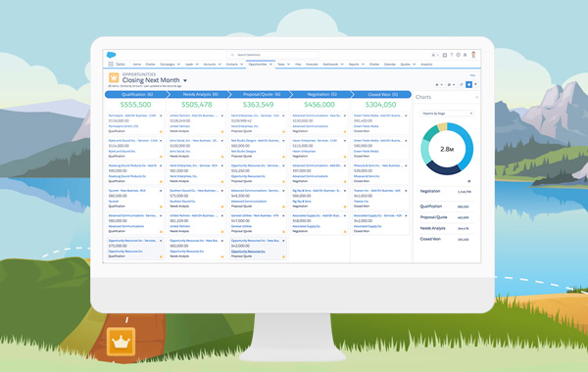Focus the Search Salesforce field
The height and width of the screenshot is (372, 588).
point(273,55)
